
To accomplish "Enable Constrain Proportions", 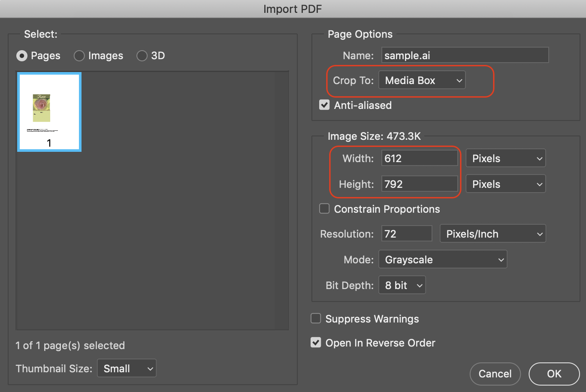I will tap(324, 208).
